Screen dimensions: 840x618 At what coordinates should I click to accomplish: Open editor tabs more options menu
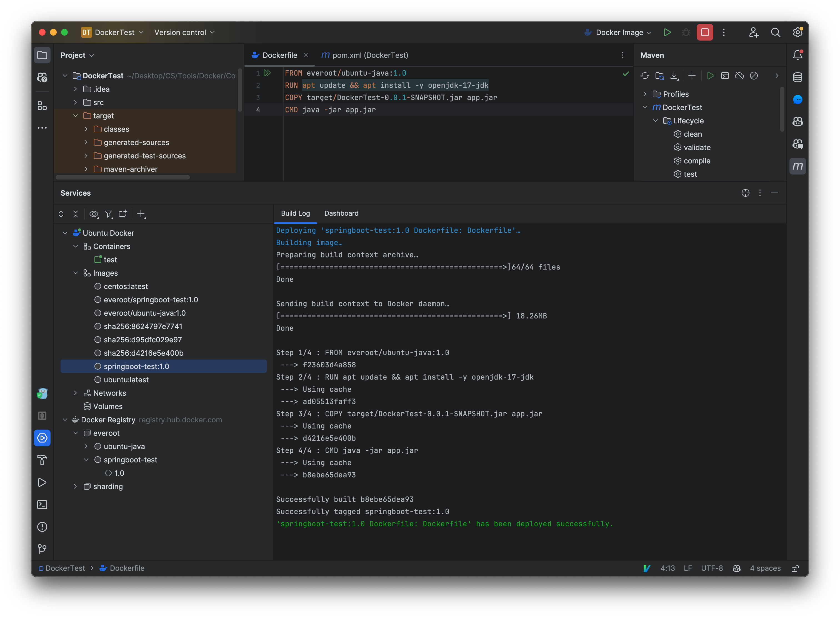(x=623, y=55)
